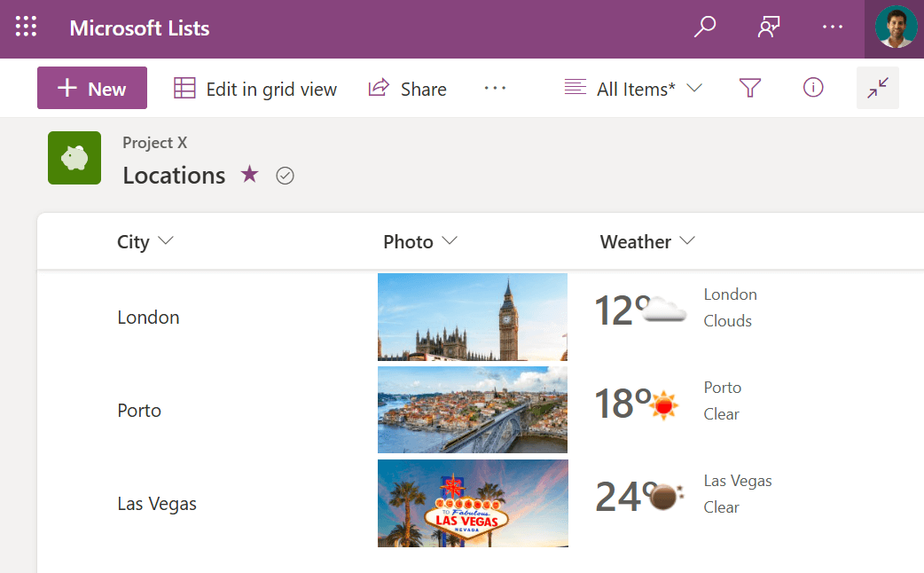Click the Share button
This screenshot has height=573, width=924.
[407, 89]
